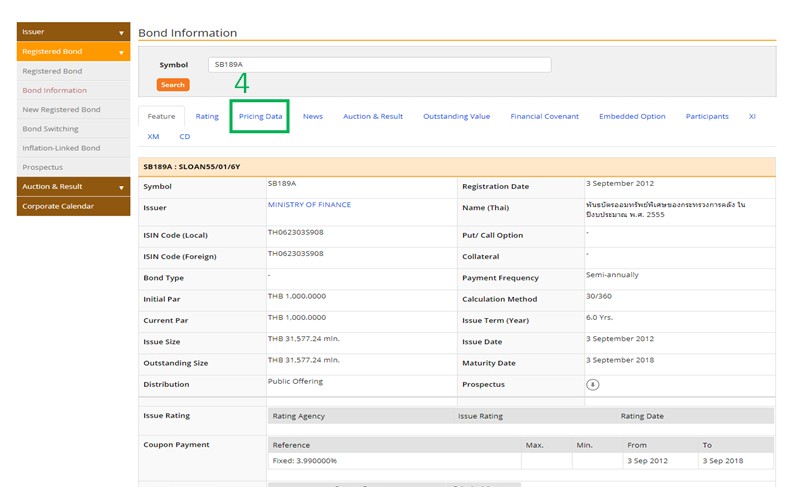
Task: Open the XM tab
Action: [x=153, y=137]
